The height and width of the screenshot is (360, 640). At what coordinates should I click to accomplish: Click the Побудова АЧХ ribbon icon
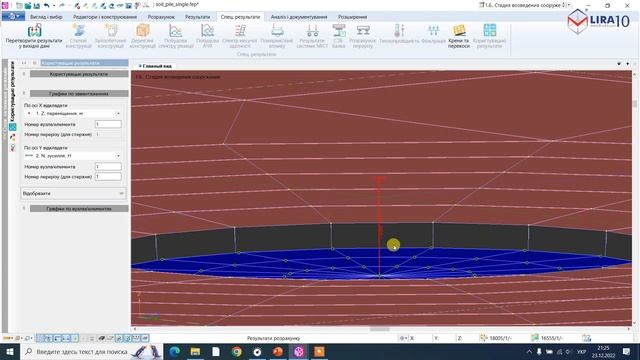click(207, 36)
